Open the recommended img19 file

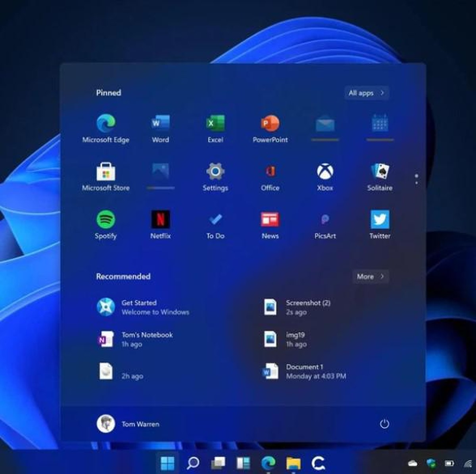pyautogui.click(x=285, y=339)
